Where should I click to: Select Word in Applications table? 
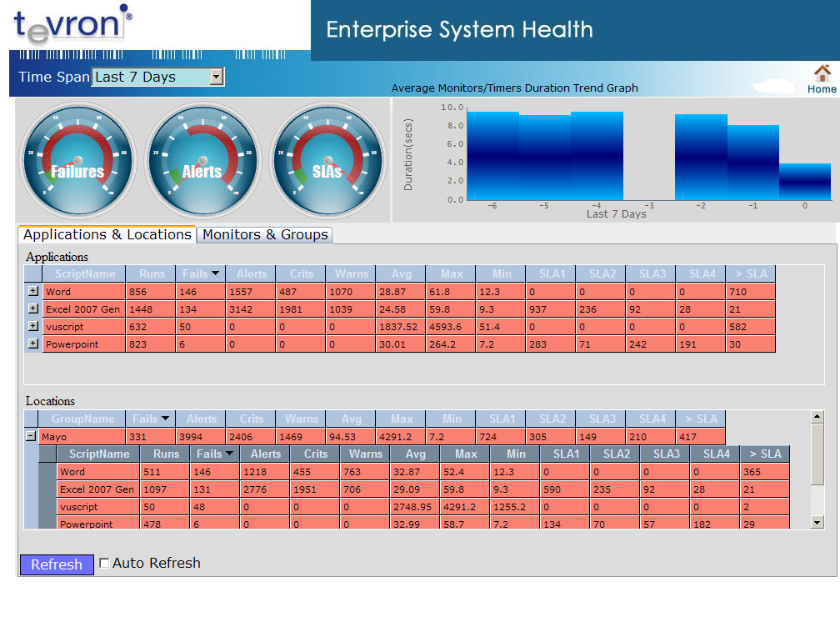coord(83,292)
